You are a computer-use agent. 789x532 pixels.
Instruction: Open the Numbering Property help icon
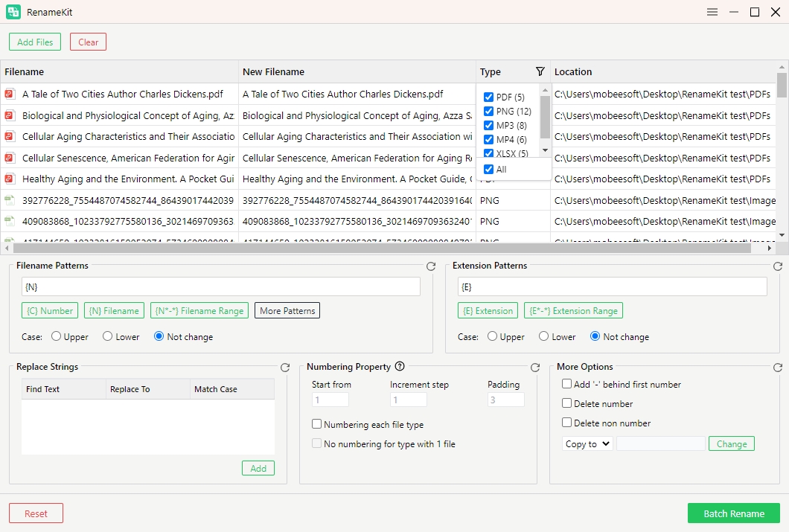pos(400,367)
